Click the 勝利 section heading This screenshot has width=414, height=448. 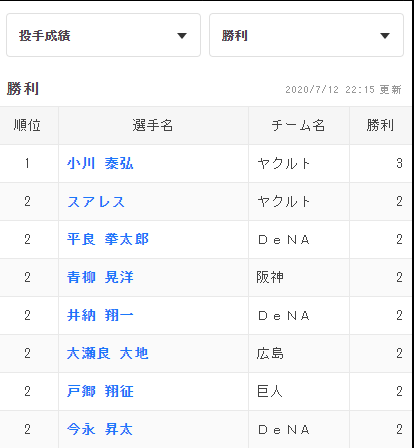23,89
